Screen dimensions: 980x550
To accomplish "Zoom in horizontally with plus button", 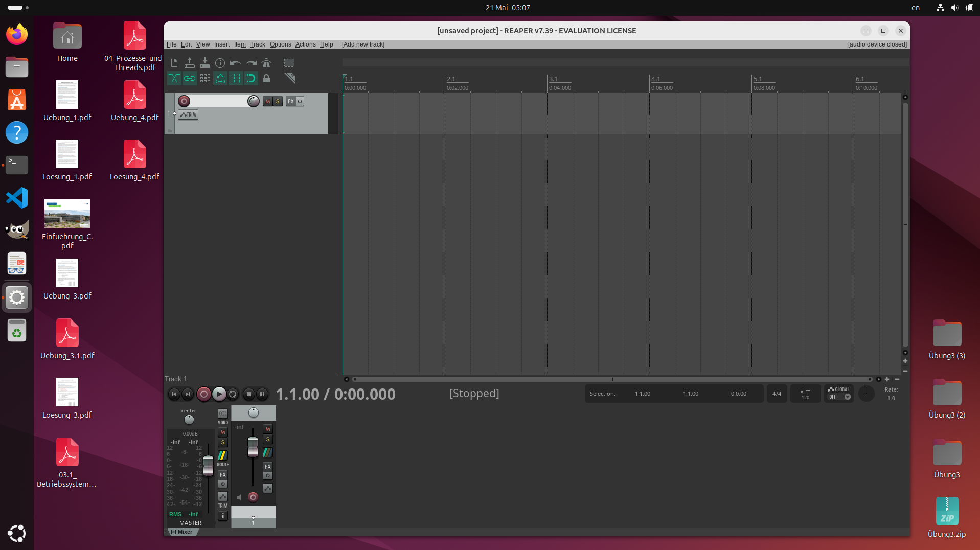I will tap(887, 379).
